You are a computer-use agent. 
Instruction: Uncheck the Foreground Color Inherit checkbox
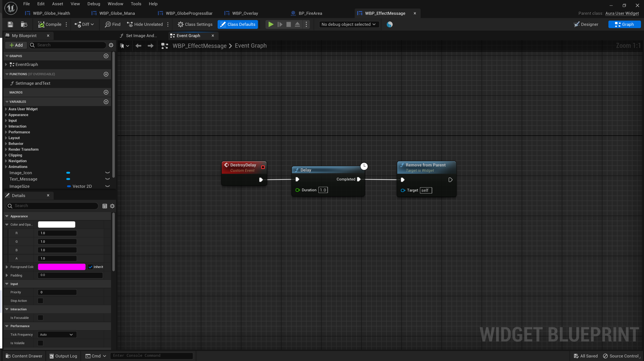pyautogui.click(x=90, y=267)
